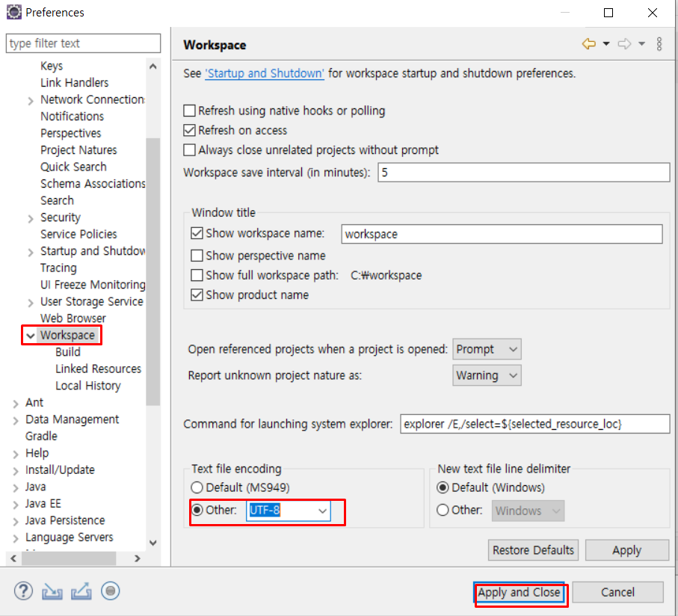Expand the Ant preferences node
This screenshot has height=616, width=678.
point(16,404)
